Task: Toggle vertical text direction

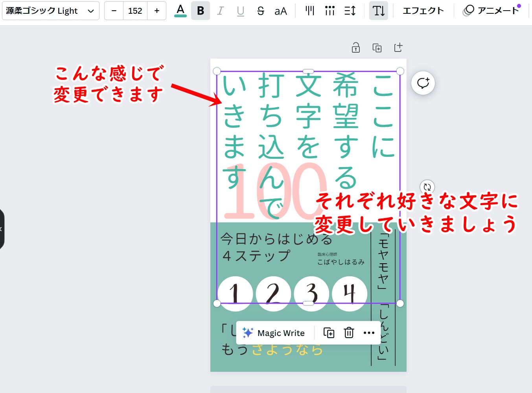Action: [x=379, y=11]
